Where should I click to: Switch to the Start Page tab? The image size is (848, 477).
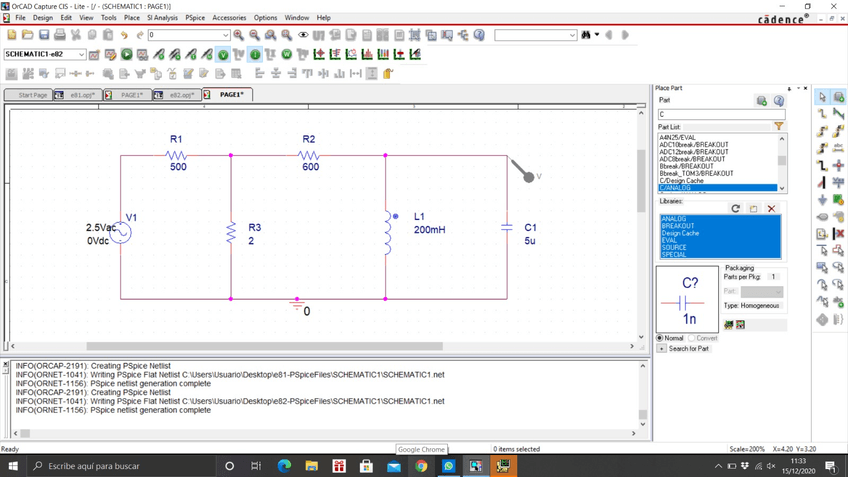[32, 95]
